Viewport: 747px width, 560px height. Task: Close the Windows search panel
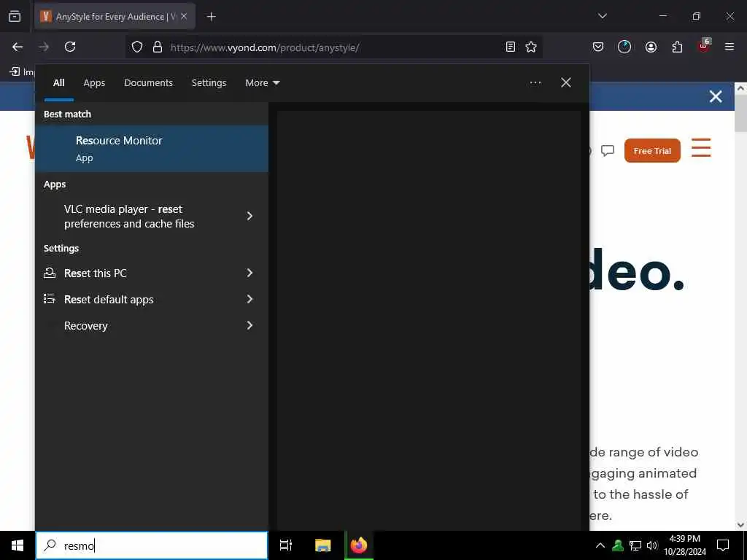click(566, 82)
